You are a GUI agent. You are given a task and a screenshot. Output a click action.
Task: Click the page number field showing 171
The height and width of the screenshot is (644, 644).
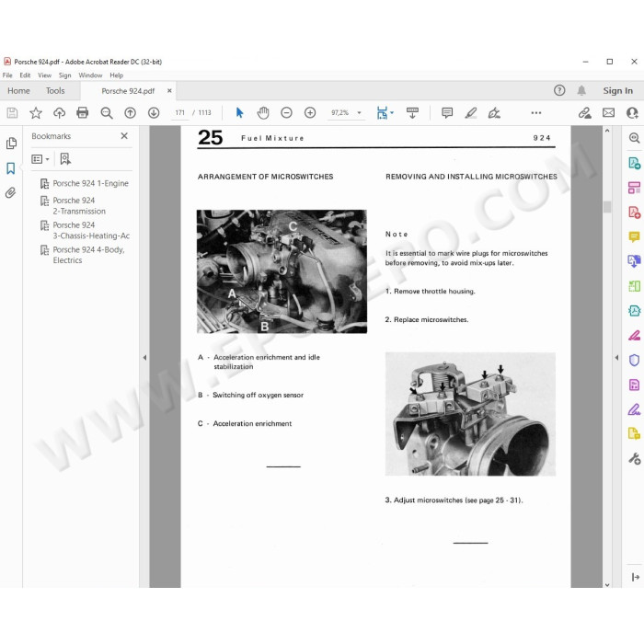[180, 112]
